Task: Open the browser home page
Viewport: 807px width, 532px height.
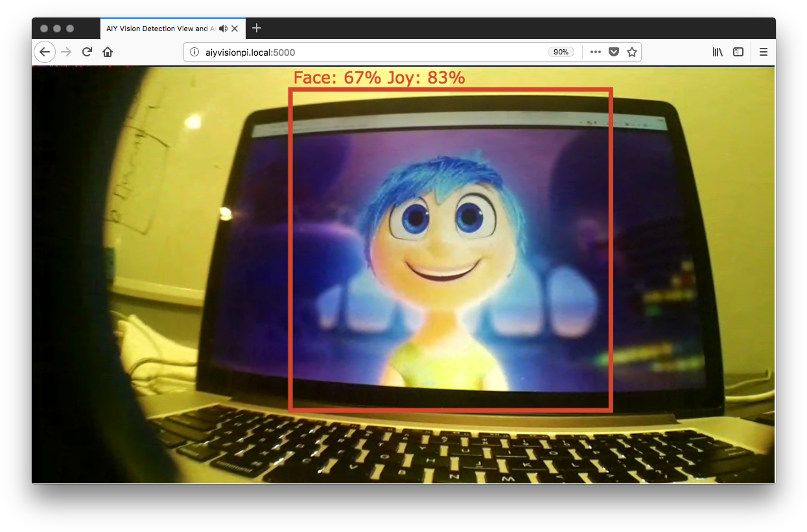Action: click(108, 52)
